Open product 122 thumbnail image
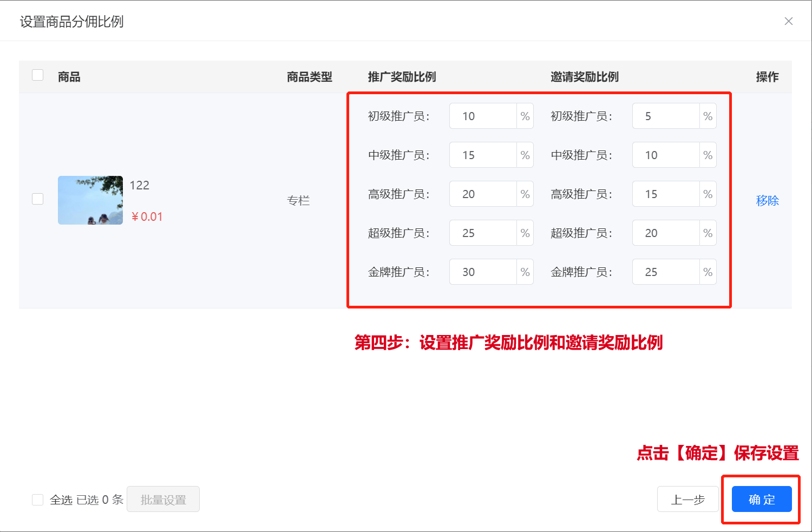The height and width of the screenshot is (532, 812). [90, 200]
